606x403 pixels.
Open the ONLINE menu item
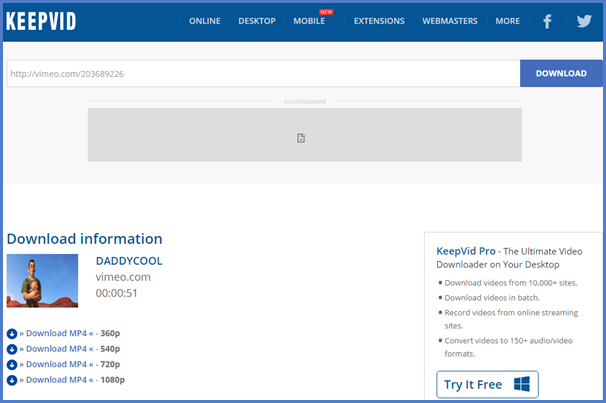tap(205, 21)
